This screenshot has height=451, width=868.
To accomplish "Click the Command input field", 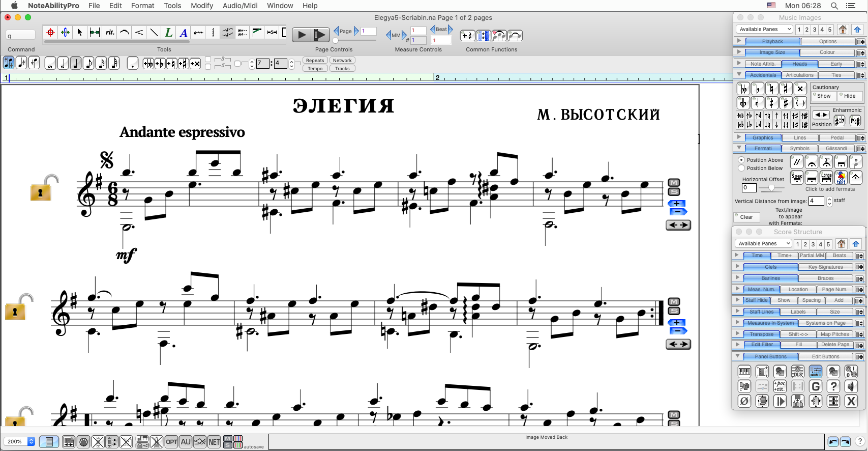I will point(20,35).
